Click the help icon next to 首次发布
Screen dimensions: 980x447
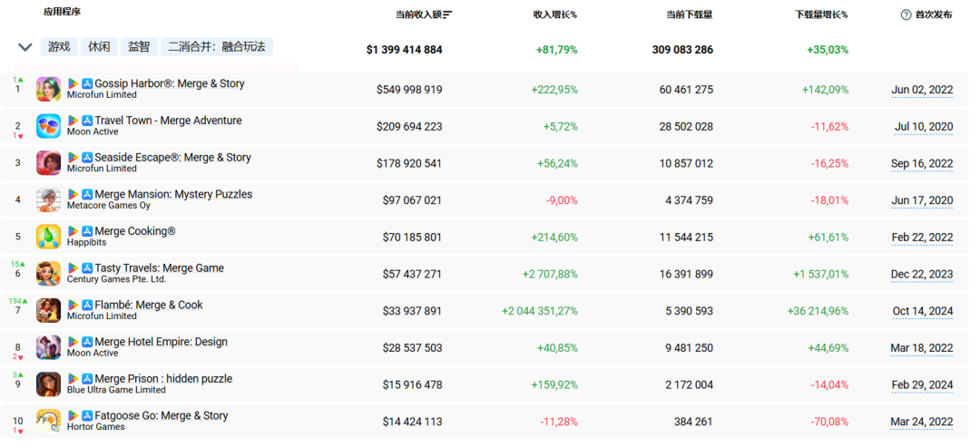point(906,15)
